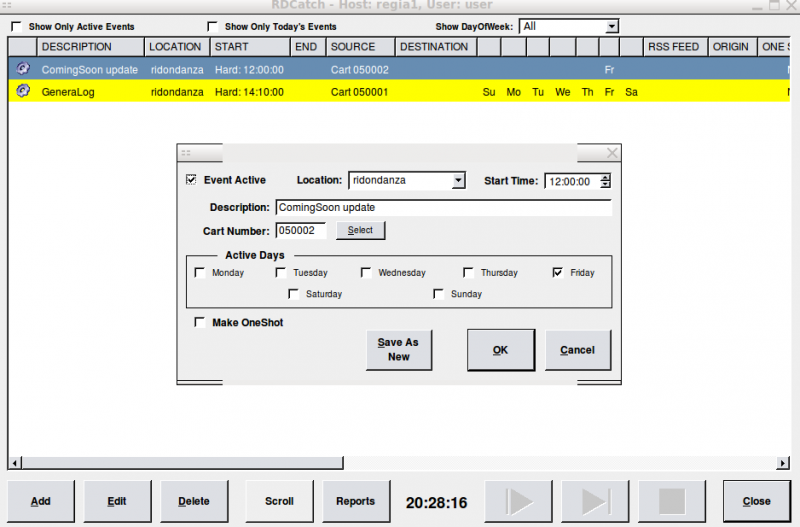Sort by the DESCRIPTION column header

pyautogui.click(x=90, y=47)
